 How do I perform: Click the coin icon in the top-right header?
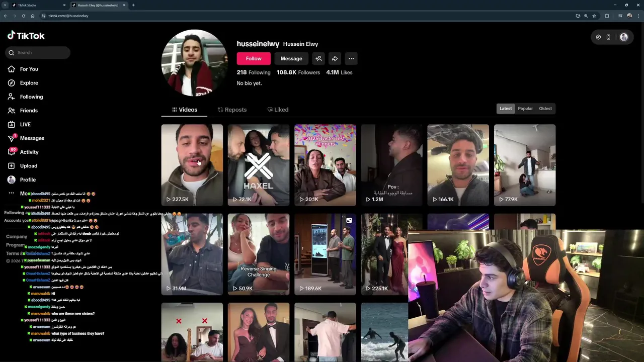[598, 37]
